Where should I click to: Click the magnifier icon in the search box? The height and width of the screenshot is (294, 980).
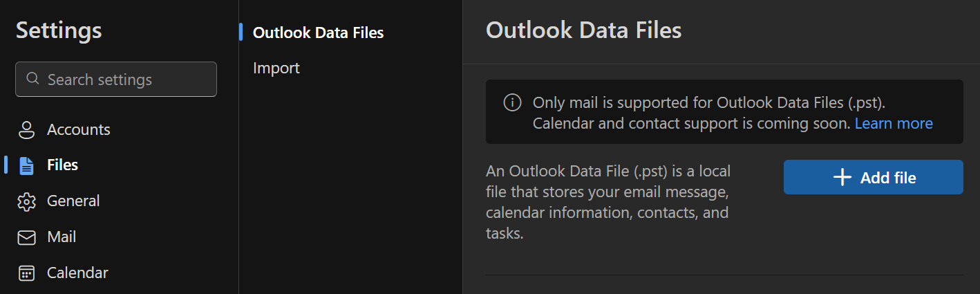pos(32,79)
